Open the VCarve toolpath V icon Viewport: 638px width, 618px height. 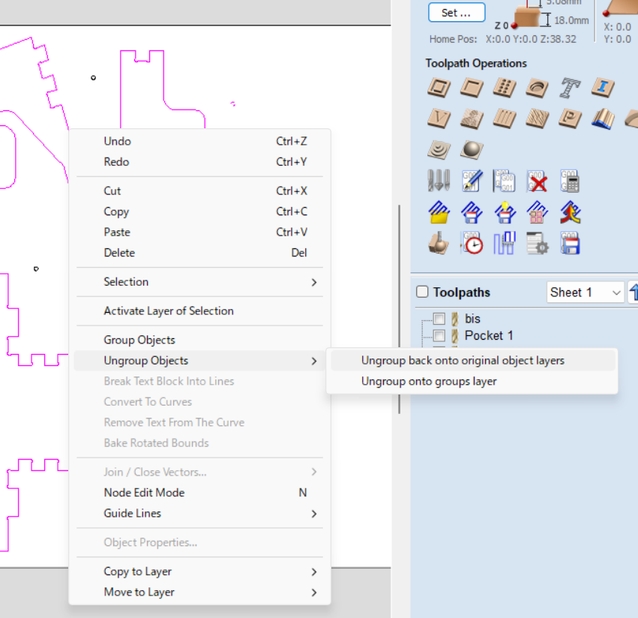pos(439,118)
